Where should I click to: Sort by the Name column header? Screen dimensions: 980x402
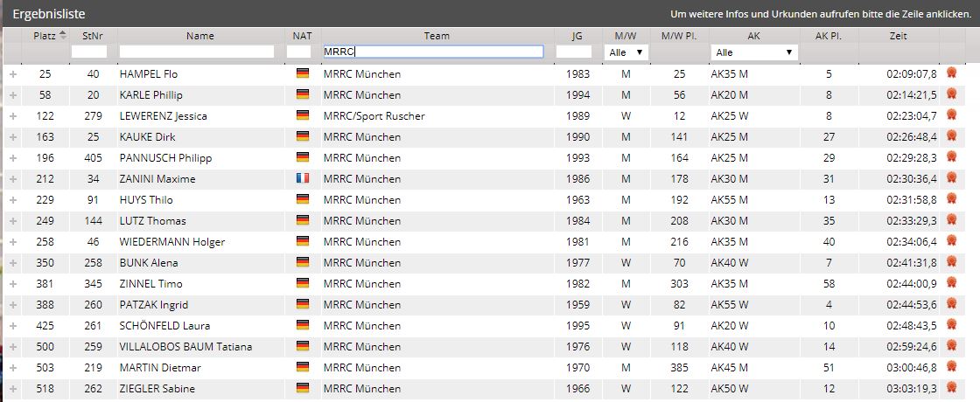199,36
